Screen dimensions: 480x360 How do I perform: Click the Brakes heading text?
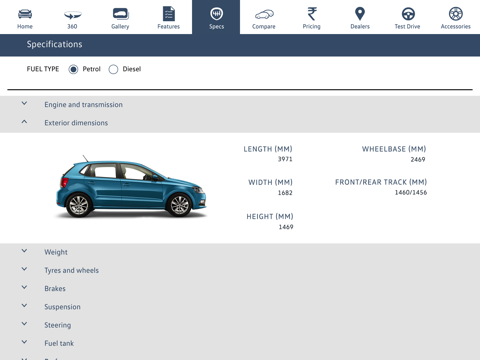(55, 289)
